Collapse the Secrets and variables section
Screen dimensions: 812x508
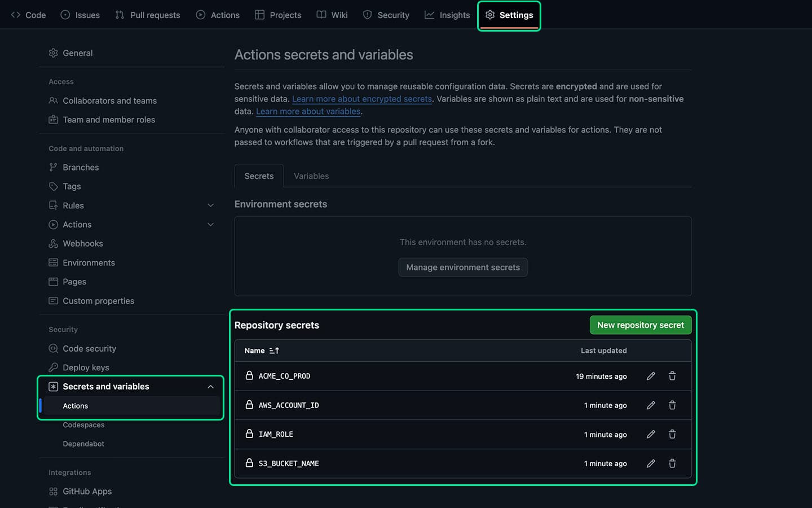click(210, 386)
